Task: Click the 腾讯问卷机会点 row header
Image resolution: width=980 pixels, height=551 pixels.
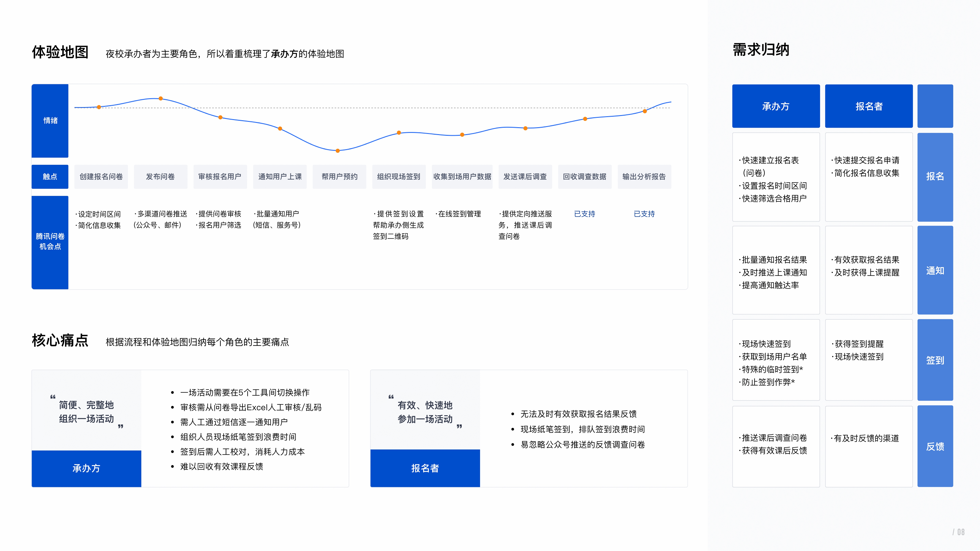Action: [50, 242]
